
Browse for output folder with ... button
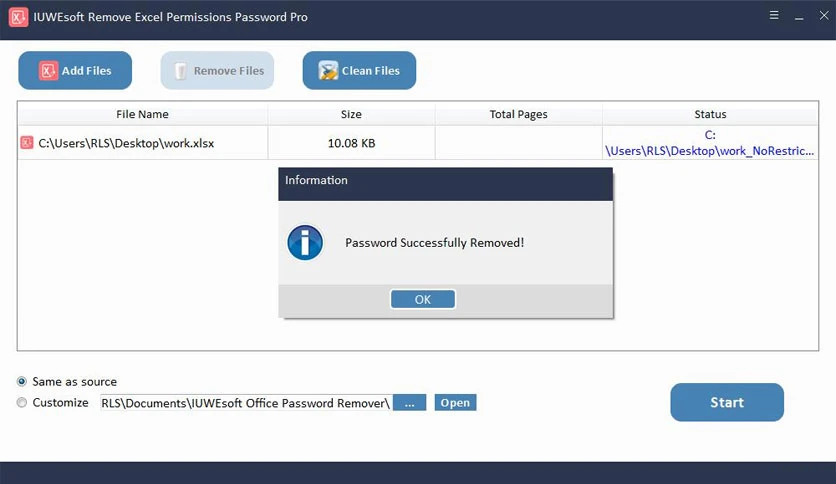pyautogui.click(x=409, y=403)
